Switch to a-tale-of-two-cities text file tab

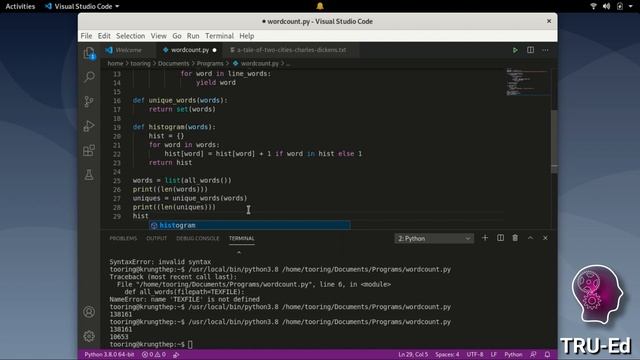tap(291, 50)
